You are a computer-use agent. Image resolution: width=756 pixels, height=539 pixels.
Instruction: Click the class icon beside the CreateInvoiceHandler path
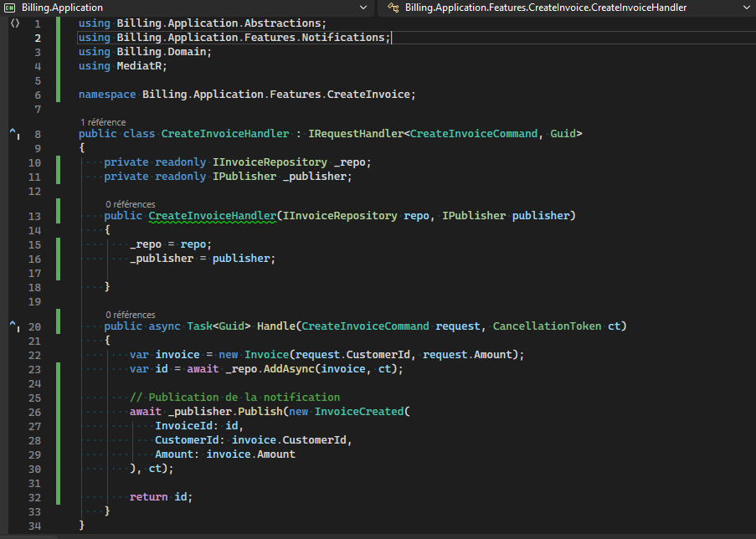coord(392,8)
